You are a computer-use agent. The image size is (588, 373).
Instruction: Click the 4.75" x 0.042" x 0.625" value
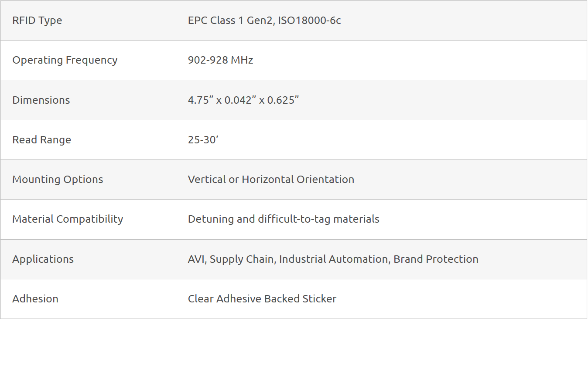click(x=243, y=100)
